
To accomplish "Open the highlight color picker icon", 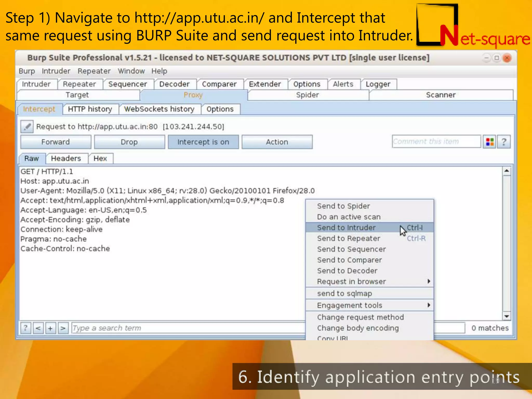I will click(490, 142).
